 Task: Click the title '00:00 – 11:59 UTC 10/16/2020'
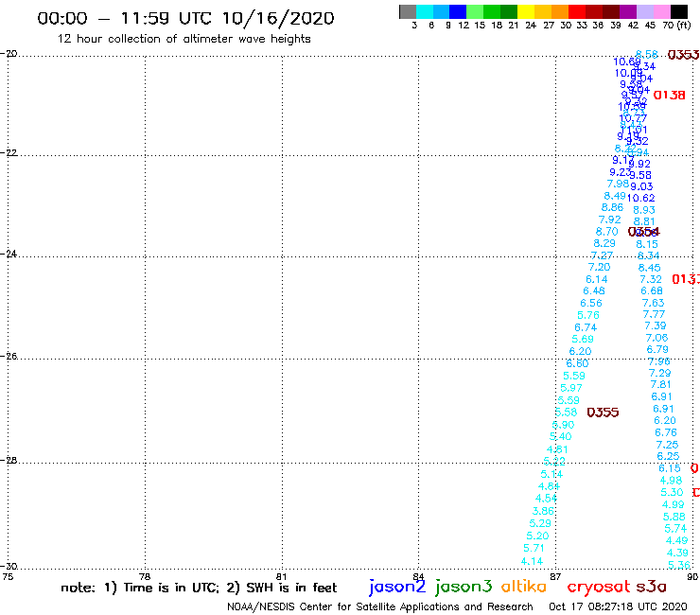click(x=185, y=18)
